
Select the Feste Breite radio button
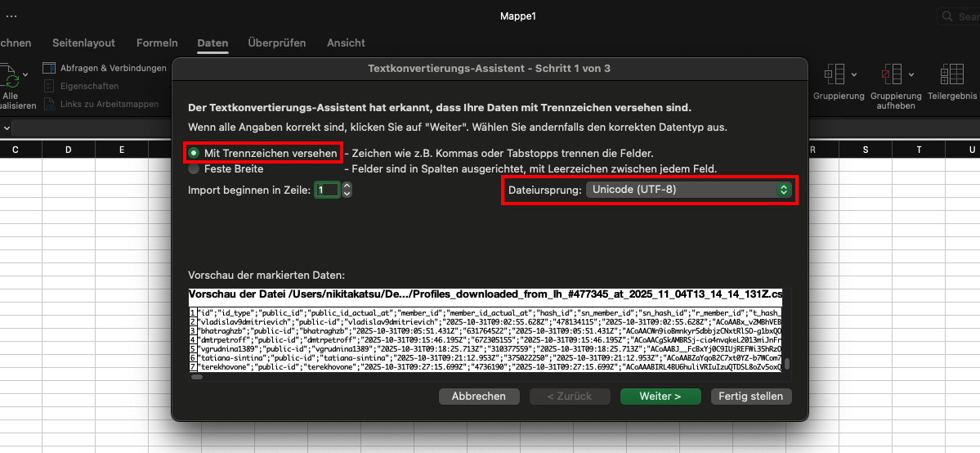click(x=194, y=169)
